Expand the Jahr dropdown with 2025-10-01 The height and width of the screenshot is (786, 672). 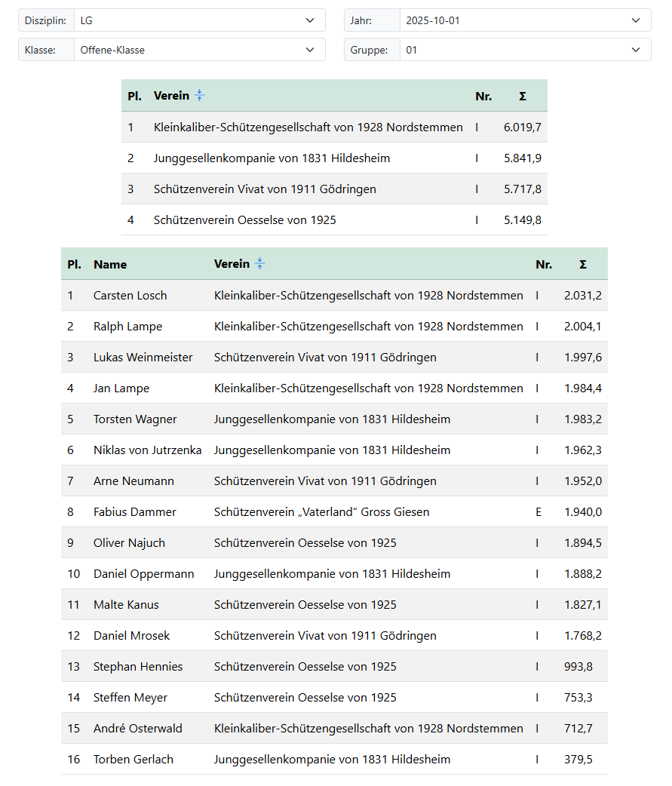(525, 20)
